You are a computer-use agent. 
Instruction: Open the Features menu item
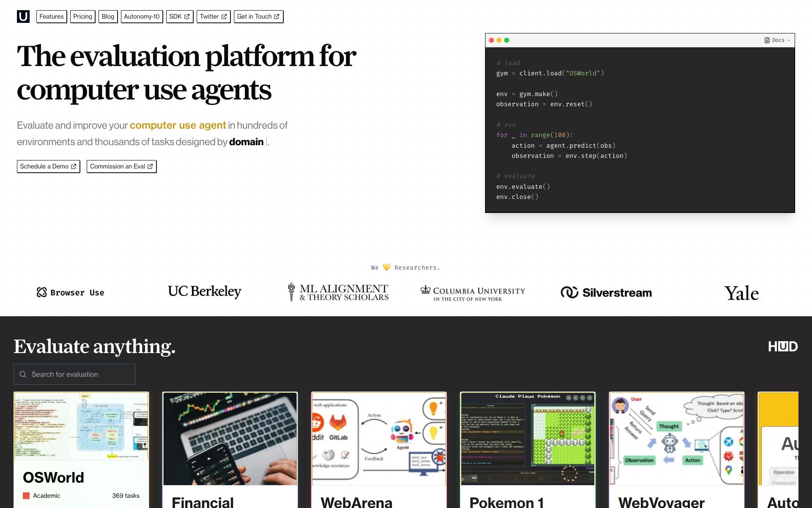tap(52, 17)
